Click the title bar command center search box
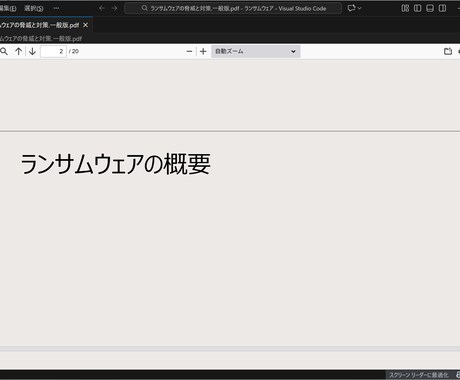Image resolution: width=460 pixels, height=380 pixels. [233, 8]
